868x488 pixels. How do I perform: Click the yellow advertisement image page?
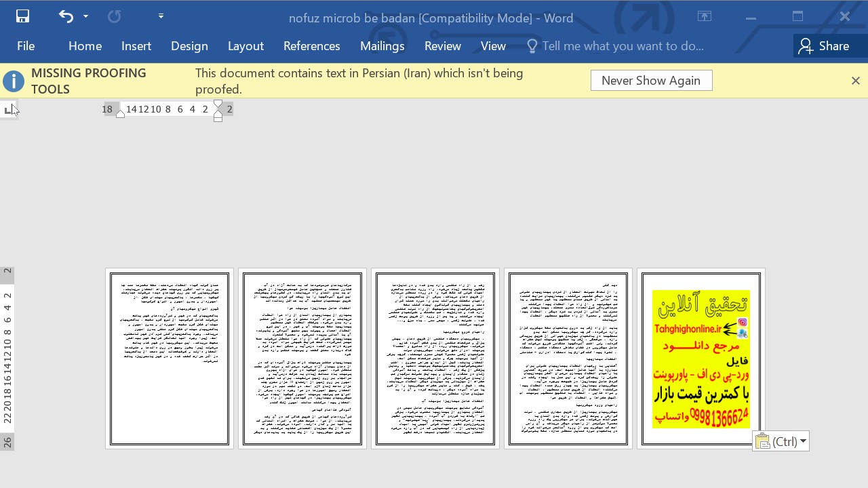(701, 359)
